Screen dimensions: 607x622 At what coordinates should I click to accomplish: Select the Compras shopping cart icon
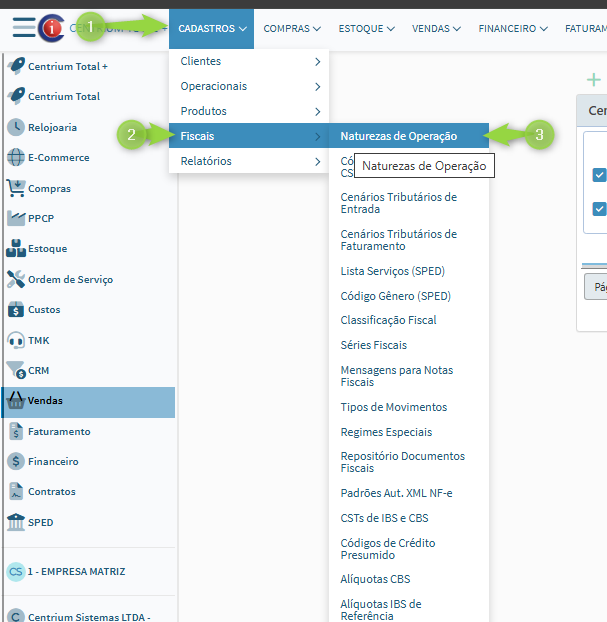tap(15, 188)
